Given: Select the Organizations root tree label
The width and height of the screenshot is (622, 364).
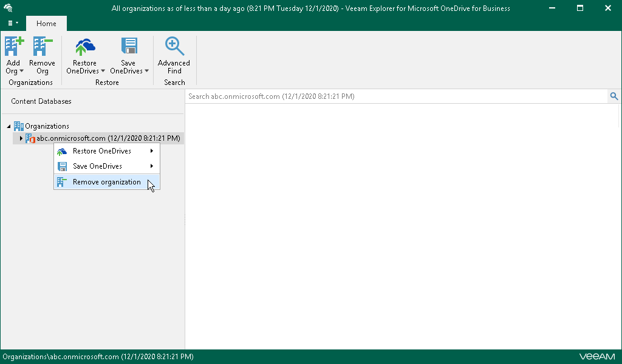Looking at the screenshot, I should pyautogui.click(x=47, y=126).
